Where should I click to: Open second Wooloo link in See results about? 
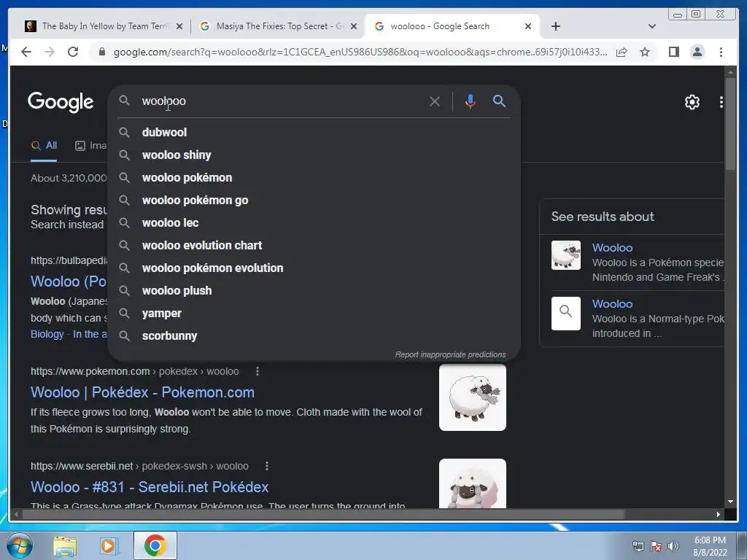point(612,304)
